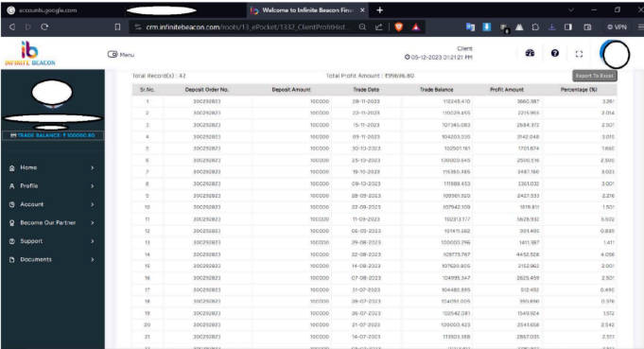
Task: Expand the Profile menu chevron
Action: pos(93,186)
